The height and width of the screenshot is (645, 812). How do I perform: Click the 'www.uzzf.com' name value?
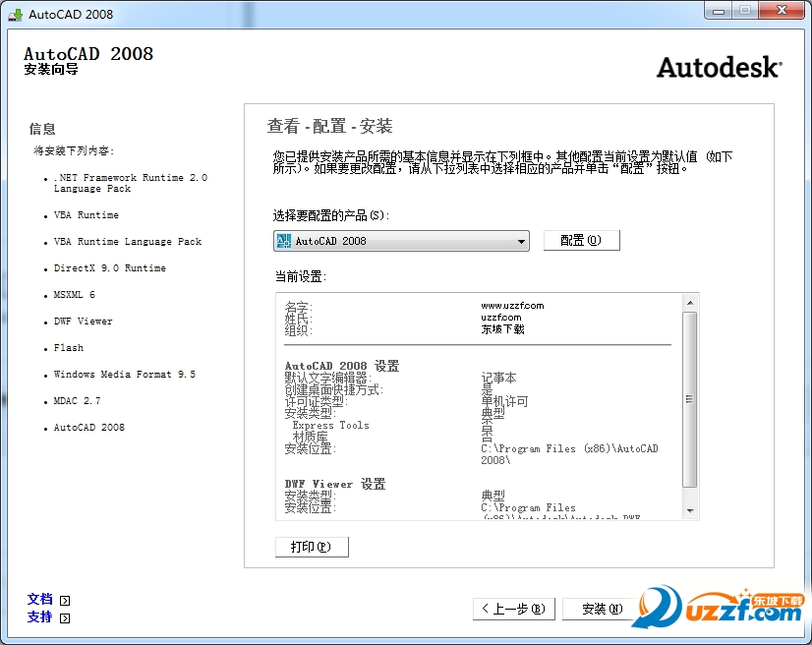point(513,306)
